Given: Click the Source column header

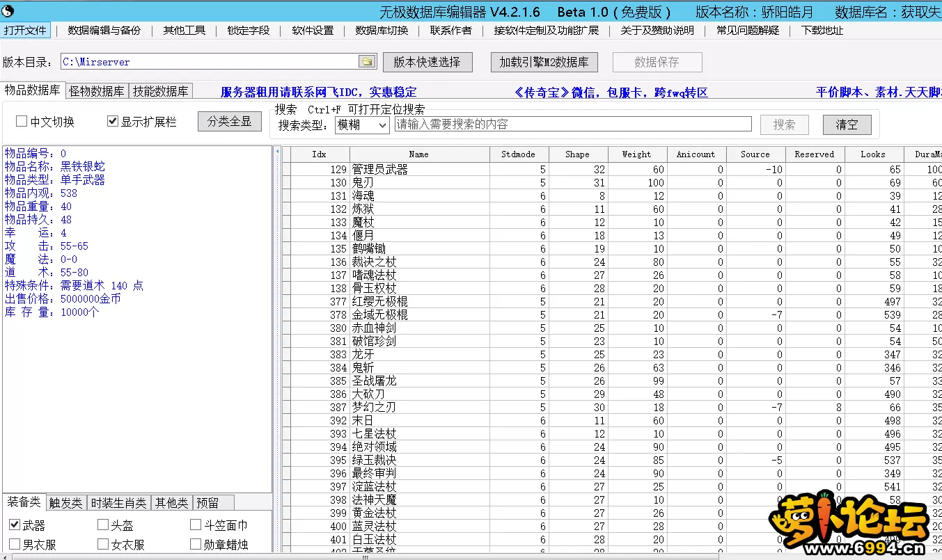Looking at the screenshot, I should [x=755, y=154].
